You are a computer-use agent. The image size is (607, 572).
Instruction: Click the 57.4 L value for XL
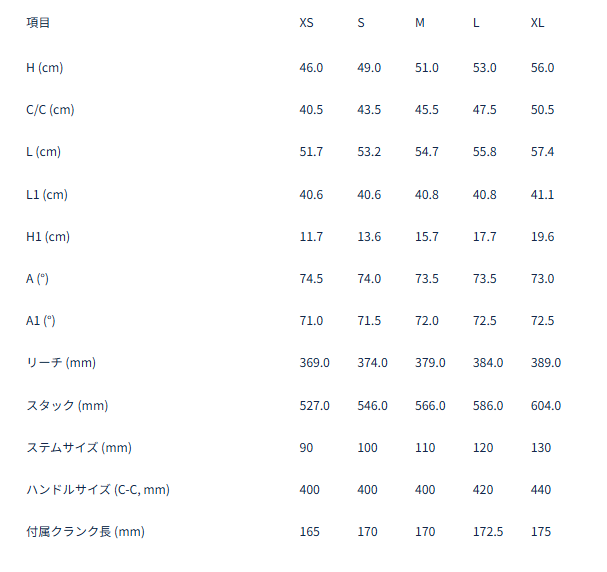[542, 152]
